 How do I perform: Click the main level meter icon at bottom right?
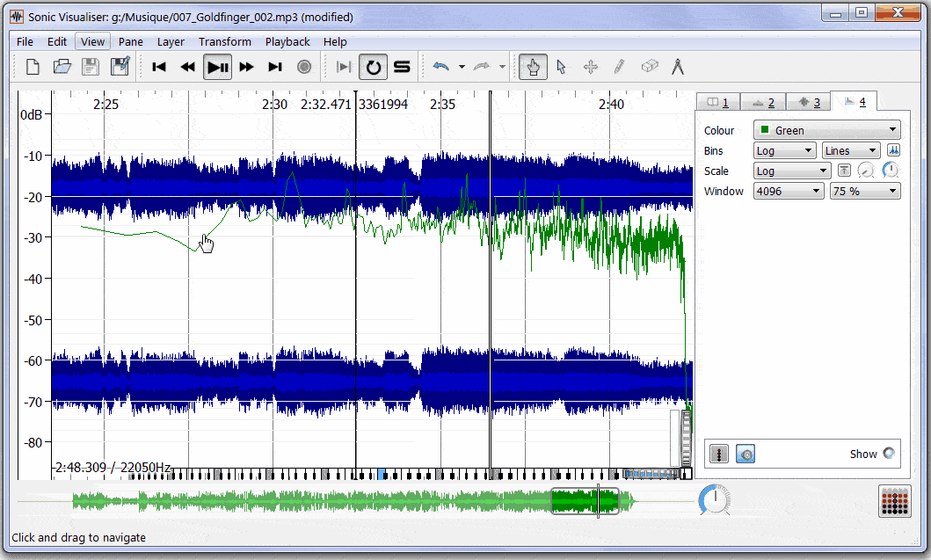895,502
